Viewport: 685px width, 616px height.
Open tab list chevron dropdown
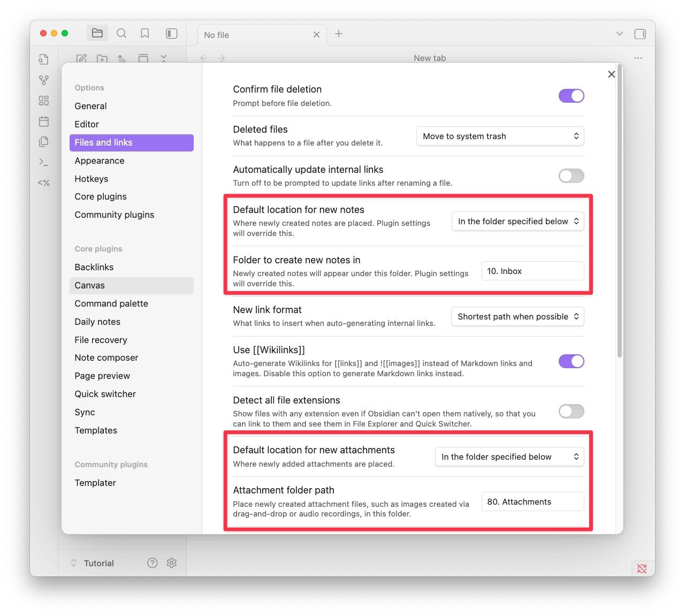pos(619,34)
